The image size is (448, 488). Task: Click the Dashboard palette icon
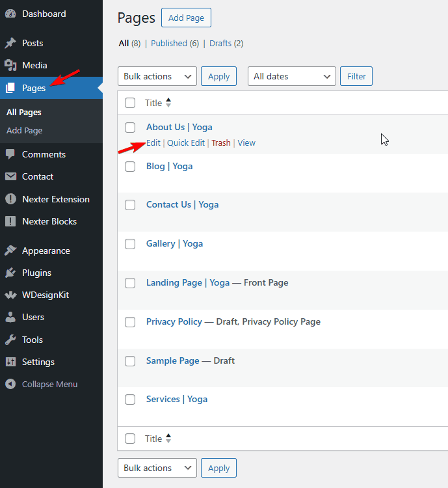10,14
